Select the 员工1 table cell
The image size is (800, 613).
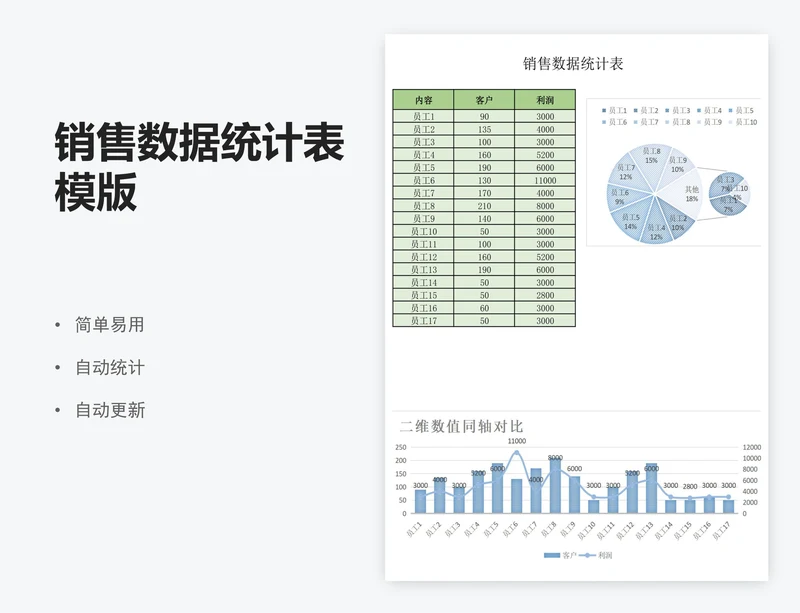pyautogui.click(x=423, y=116)
